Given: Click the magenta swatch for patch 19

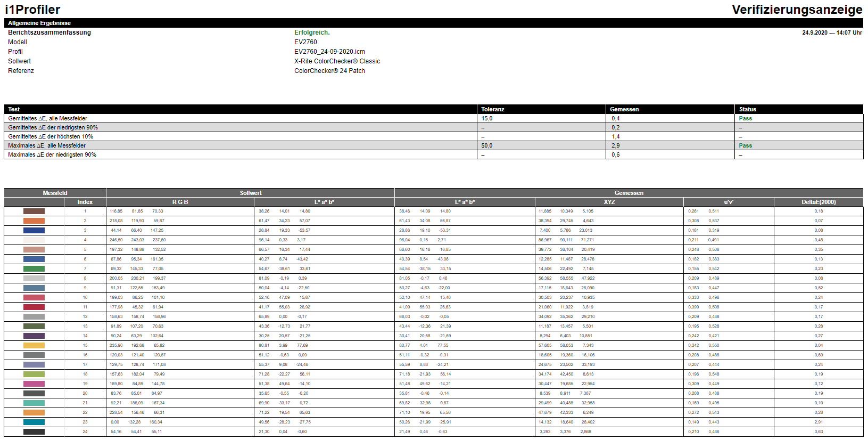Looking at the screenshot, I should (x=34, y=384).
